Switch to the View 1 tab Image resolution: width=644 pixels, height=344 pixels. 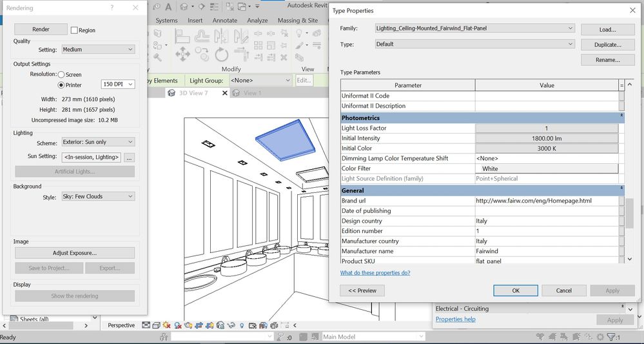(252, 93)
